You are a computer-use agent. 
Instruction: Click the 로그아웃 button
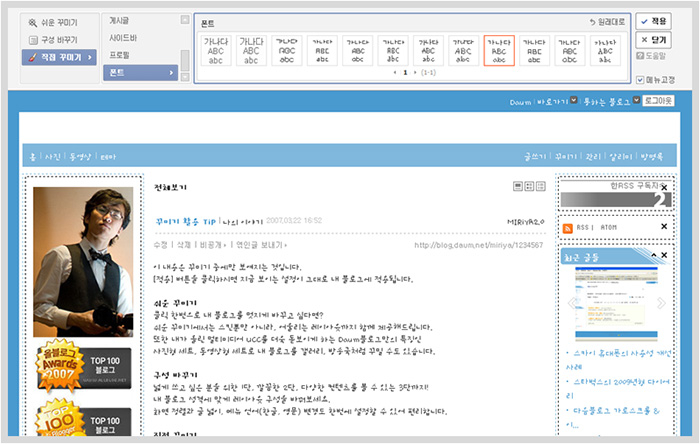point(658,101)
